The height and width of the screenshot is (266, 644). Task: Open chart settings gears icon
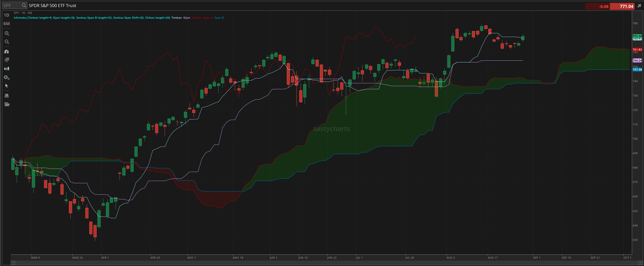pos(7,77)
